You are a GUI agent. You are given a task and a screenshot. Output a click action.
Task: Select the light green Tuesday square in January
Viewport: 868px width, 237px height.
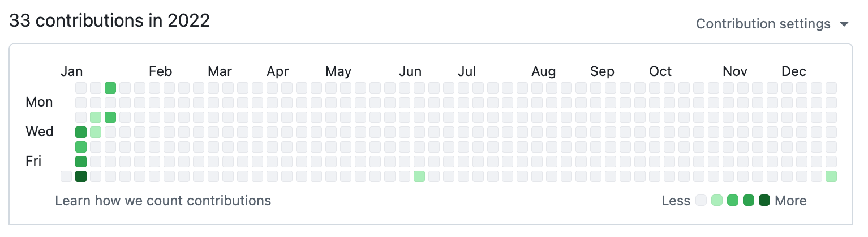[x=96, y=117]
